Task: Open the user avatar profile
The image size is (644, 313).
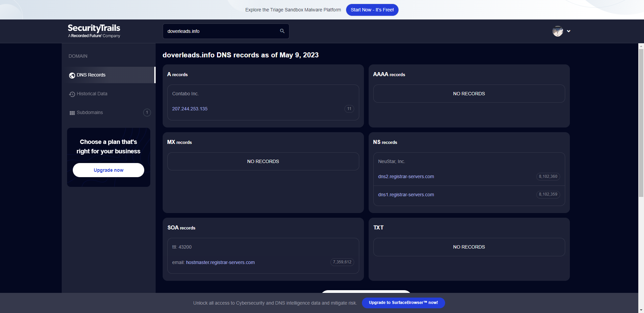Action: click(x=557, y=31)
